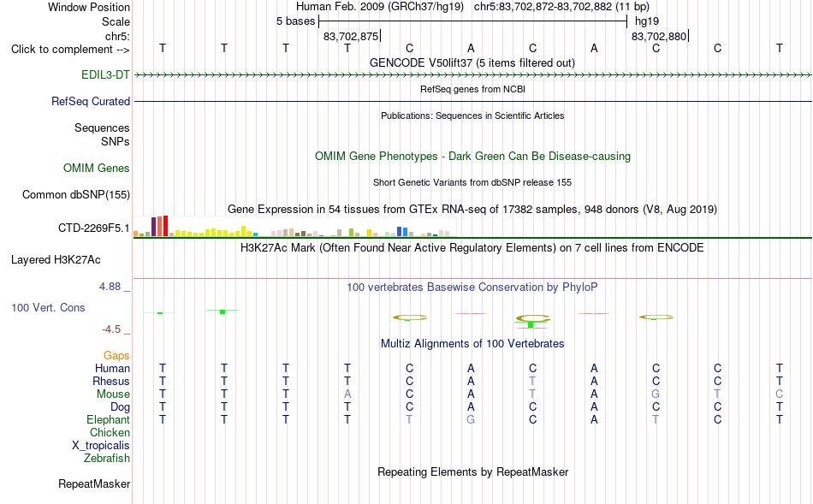Click the 4.88 conservation scale value
The image size is (813, 504).
(110, 286)
